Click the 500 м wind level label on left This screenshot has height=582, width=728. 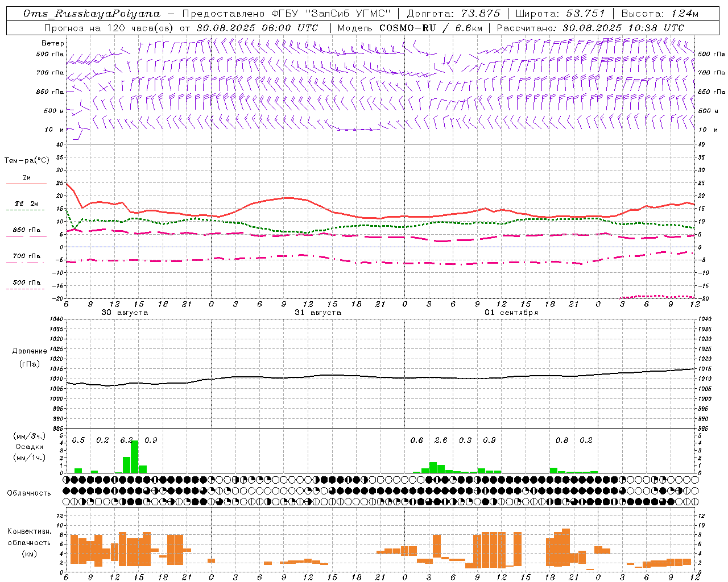(x=54, y=111)
